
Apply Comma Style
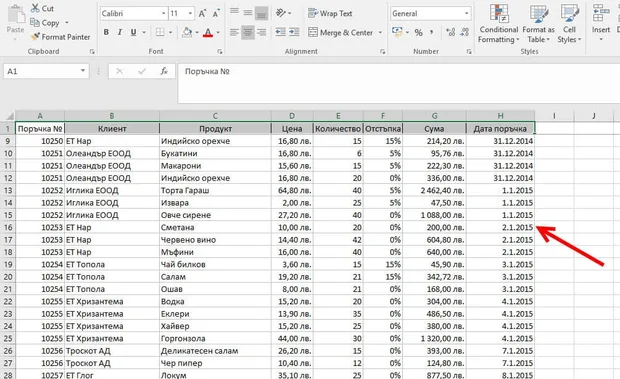[x=432, y=32]
